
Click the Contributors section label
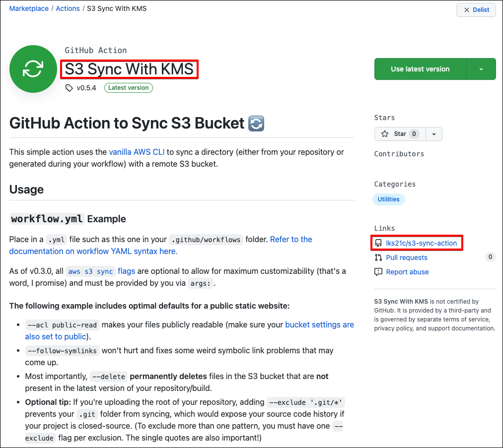[399, 154]
